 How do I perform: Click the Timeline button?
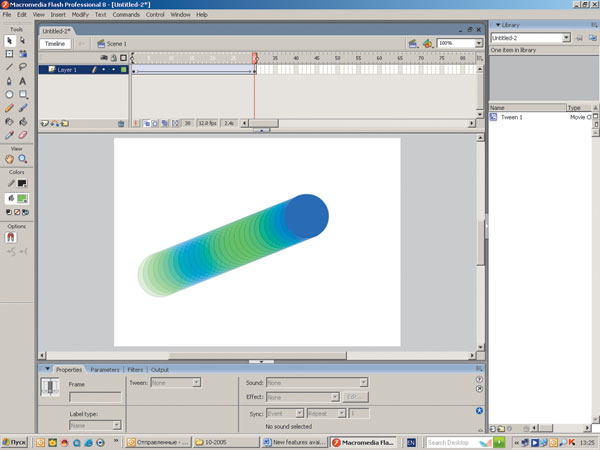click(55, 44)
